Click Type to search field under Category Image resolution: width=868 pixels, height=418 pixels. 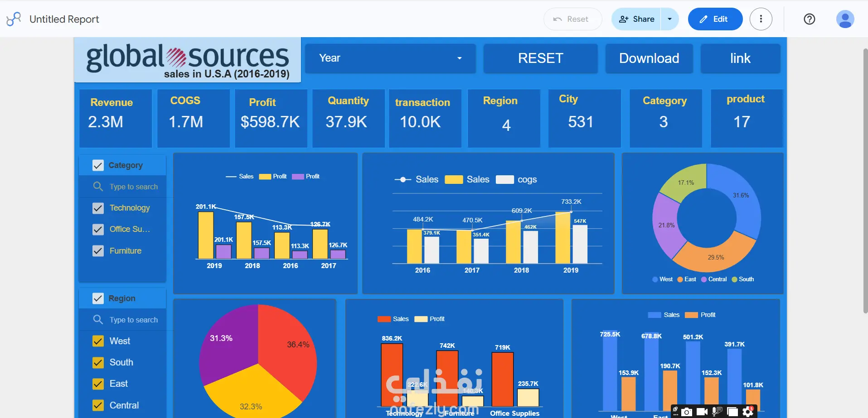click(133, 187)
